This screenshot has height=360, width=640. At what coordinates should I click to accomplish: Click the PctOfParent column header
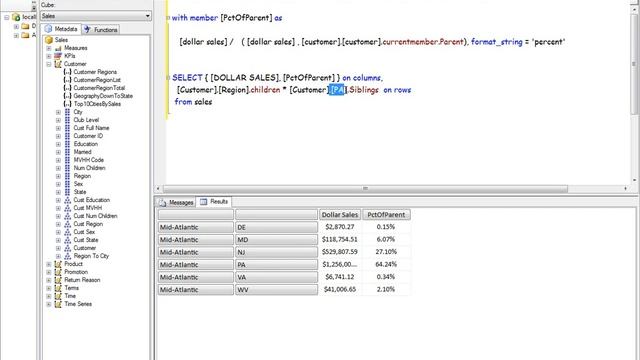[x=386, y=215]
